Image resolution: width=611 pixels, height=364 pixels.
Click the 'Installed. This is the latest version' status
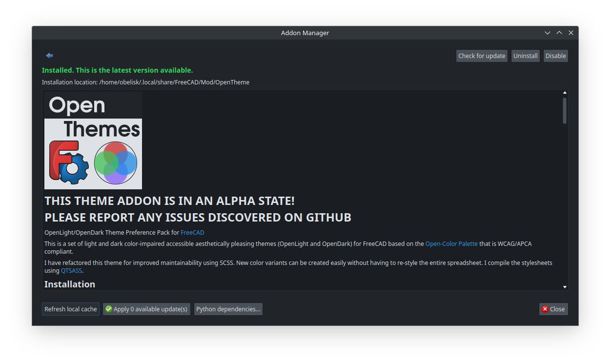click(x=117, y=70)
